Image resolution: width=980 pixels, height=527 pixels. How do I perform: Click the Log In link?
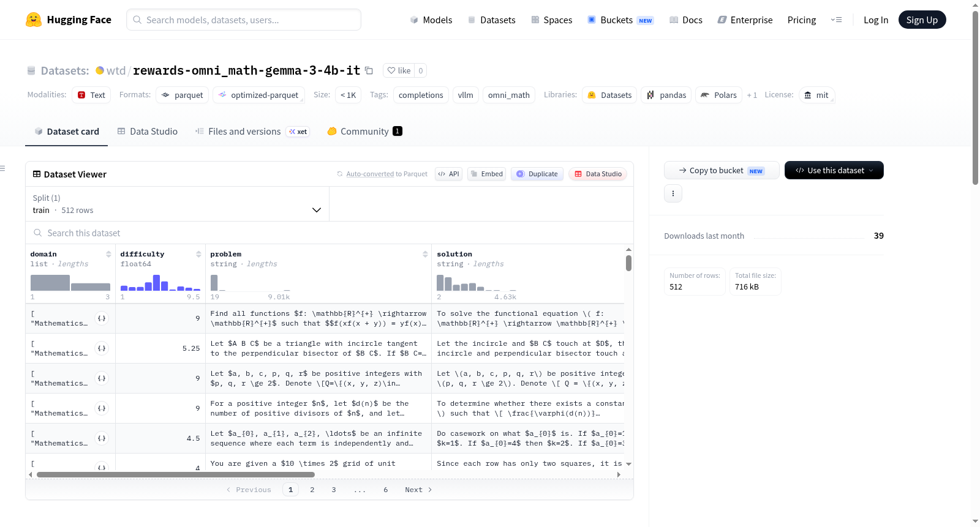tap(876, 20)
